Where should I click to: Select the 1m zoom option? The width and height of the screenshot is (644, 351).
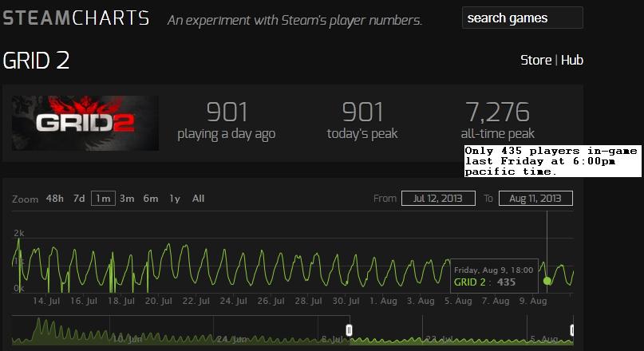click(103, 199)
